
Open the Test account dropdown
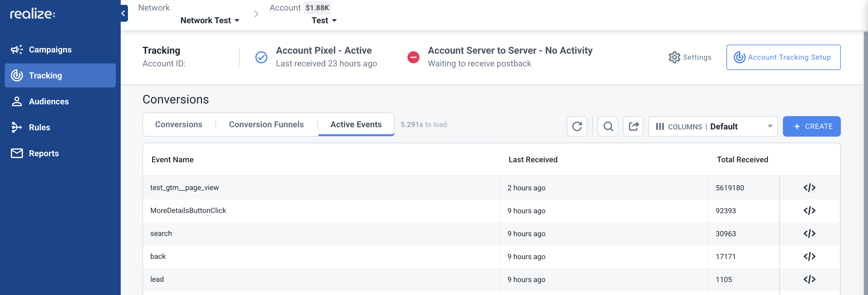click(x=324, y=20)
